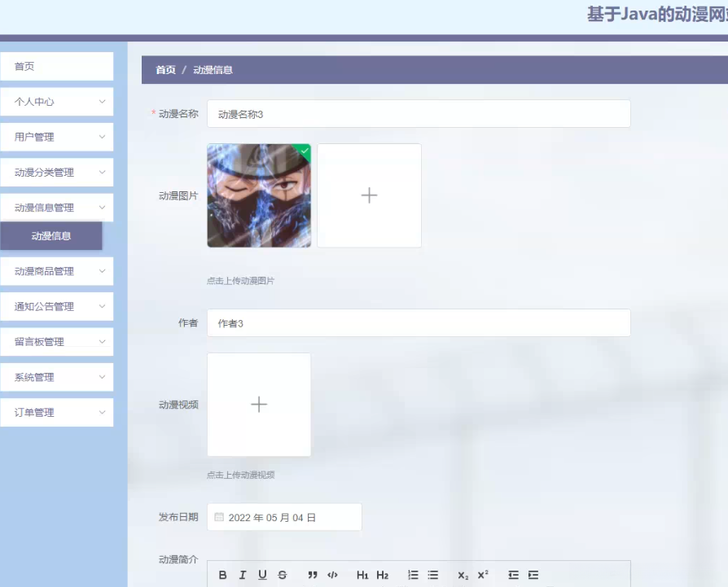The image size is (728, 587).
Task: Open the calendar icon in 发布日期 field
Action: [218, 517]
